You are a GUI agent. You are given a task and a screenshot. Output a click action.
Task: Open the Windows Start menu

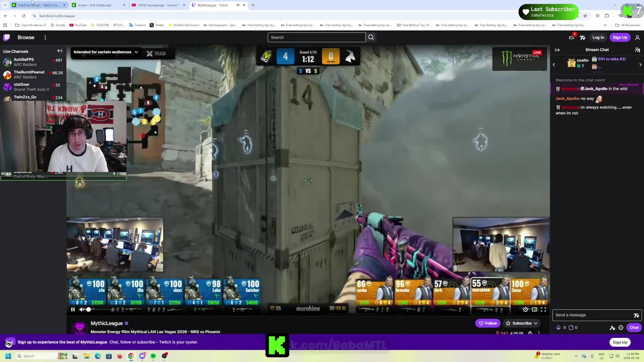point(8,356)
